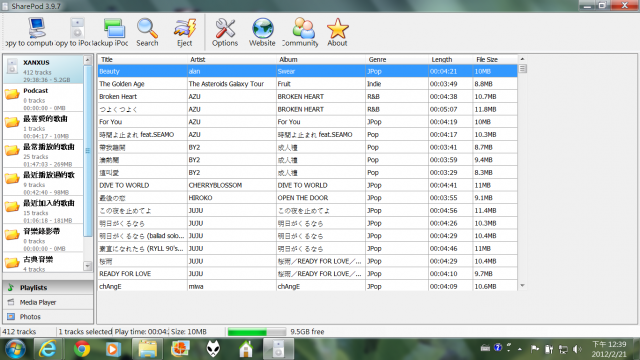
Task: Click the SharePod iPod taskbar icon
Action: [x=278, y=349]
